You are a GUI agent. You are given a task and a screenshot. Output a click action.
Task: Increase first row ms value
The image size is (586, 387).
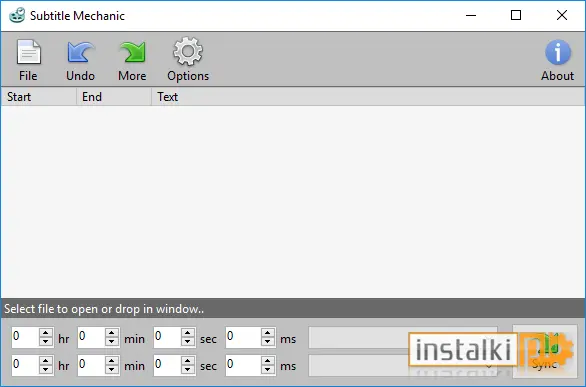[268, 332]
